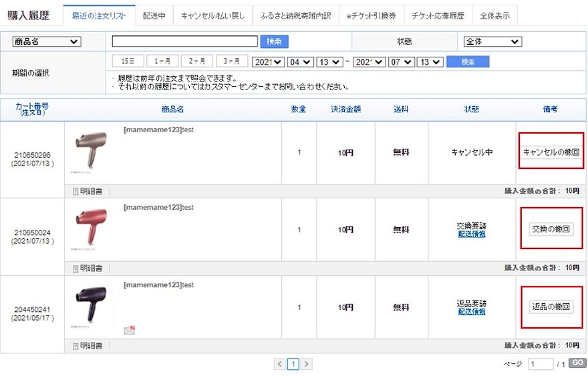The width and height of the screenshot is (588, 376).
Task: Open the 商品名 search type dropdown
Action: tap(46, 42)
